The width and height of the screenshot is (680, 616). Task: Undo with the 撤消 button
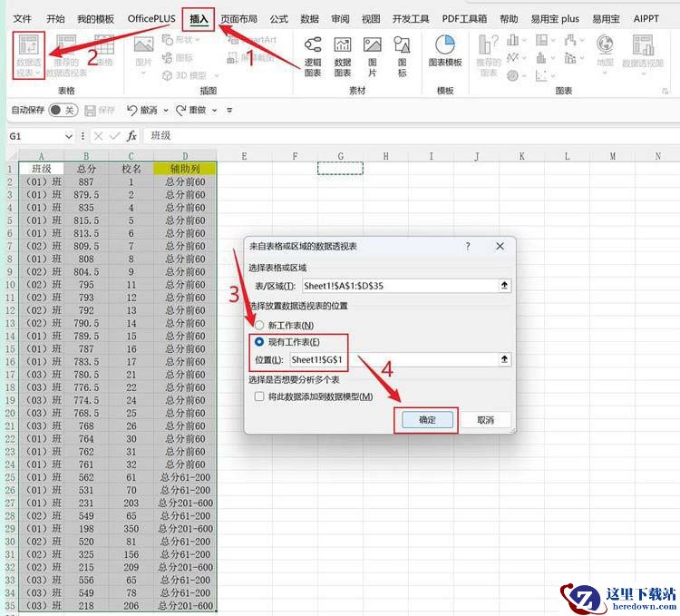[142, 111]
